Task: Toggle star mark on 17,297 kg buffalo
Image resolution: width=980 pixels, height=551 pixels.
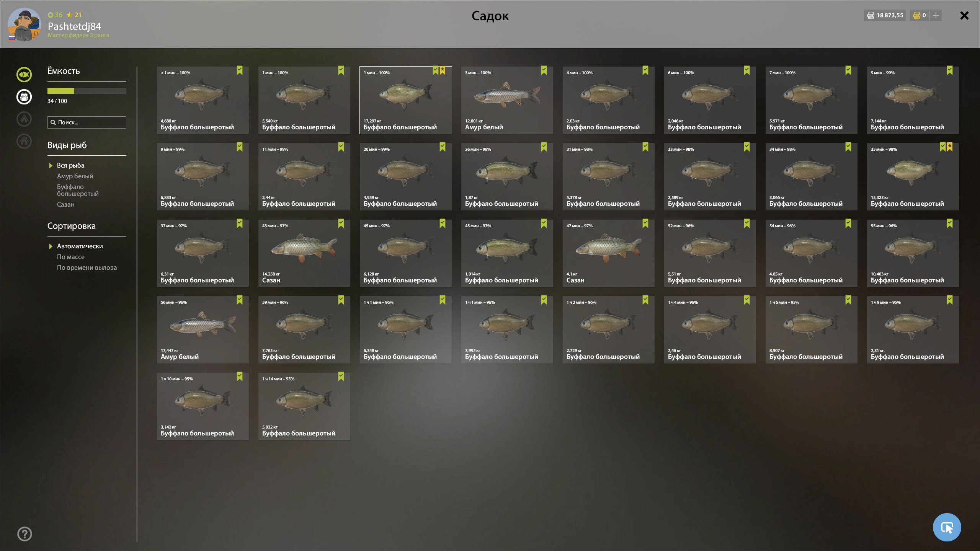Action: 443,70
